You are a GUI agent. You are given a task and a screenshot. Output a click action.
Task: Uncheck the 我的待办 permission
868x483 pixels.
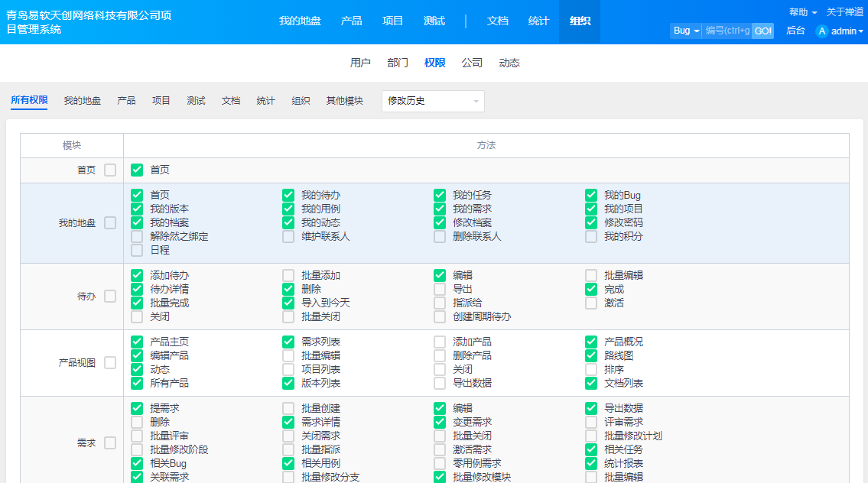[288, 195]
